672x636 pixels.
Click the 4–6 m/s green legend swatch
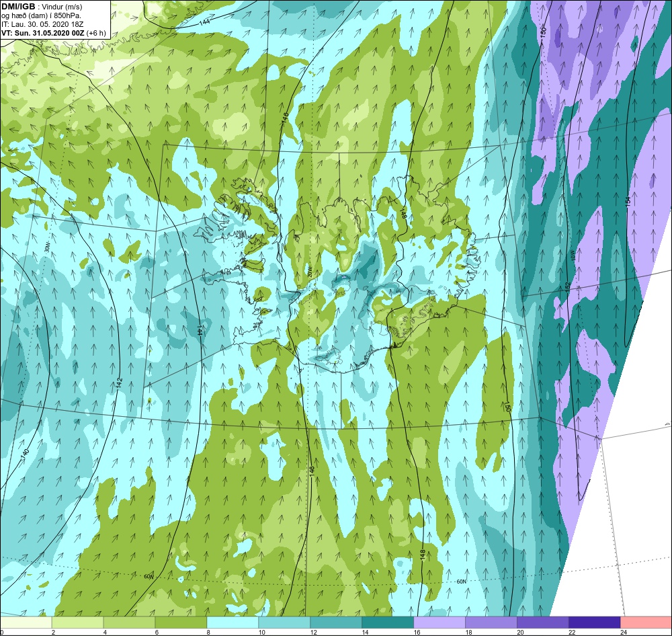(129, 623)
